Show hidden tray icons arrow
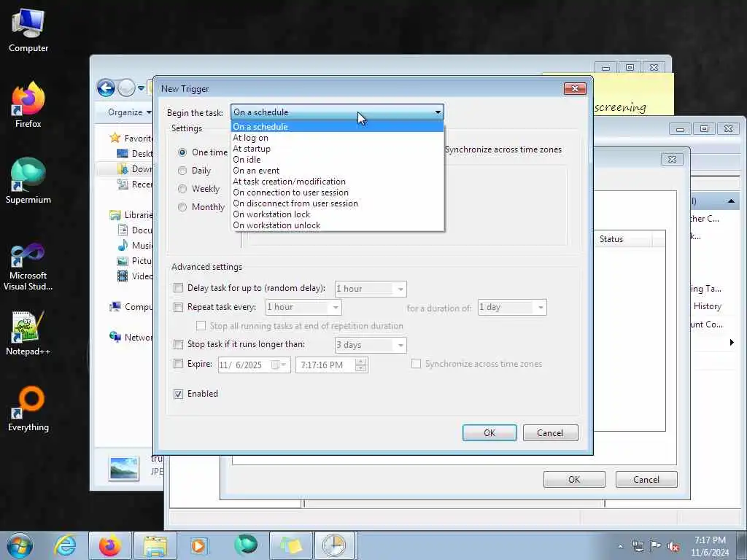 pyautogui.click(x=620, y=546)
